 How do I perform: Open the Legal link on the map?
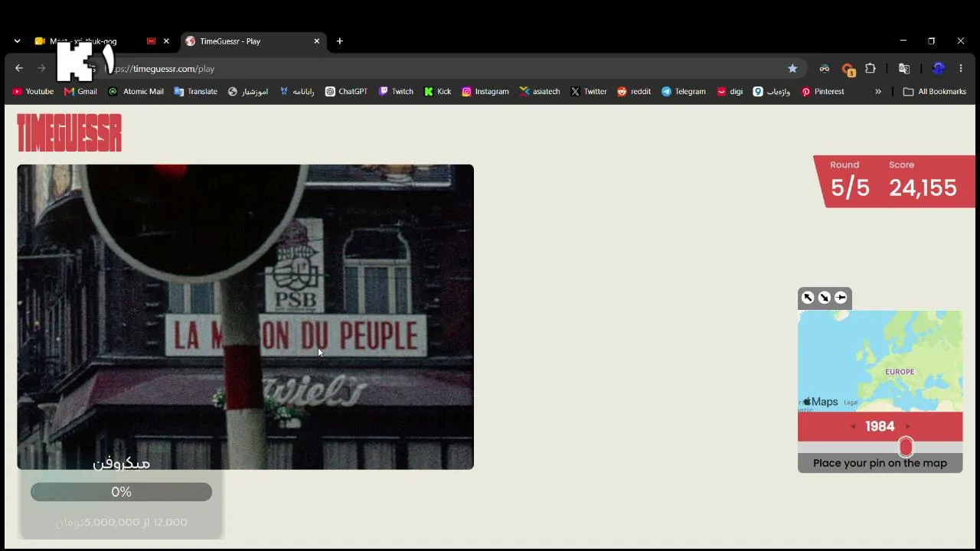pos(851,403)
